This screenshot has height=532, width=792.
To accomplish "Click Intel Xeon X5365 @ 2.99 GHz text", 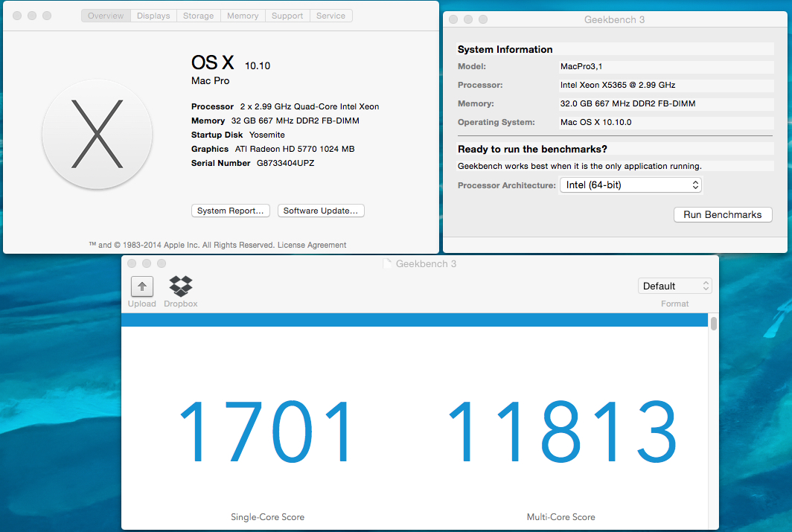I will (x=617, y=85).
